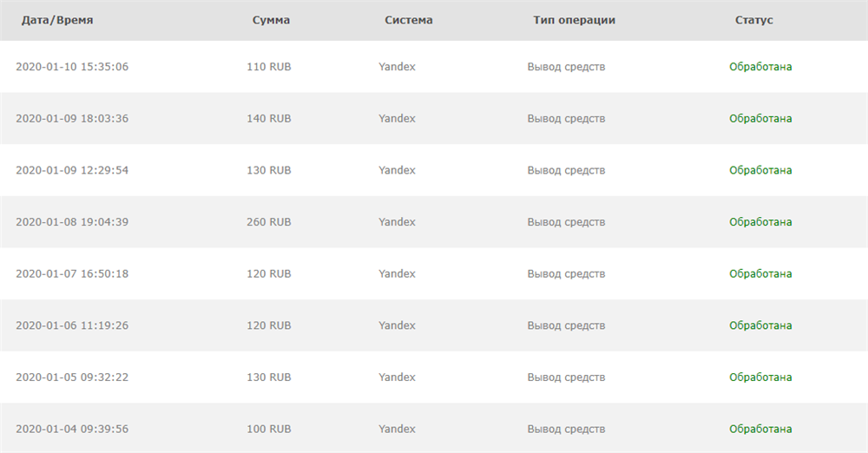Viewport: 868px width, 453px height.
Task: Click the 2020-01-09 18:03:36 date
Action: tap(72, 119)
